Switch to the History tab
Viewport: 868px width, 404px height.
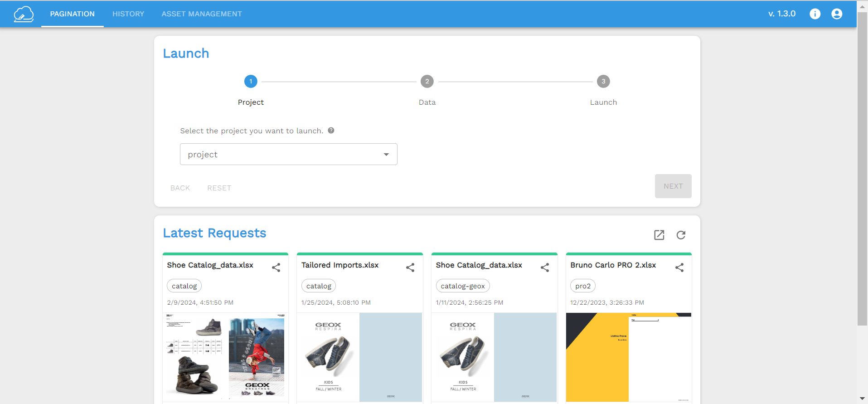[x=128, y=14]
